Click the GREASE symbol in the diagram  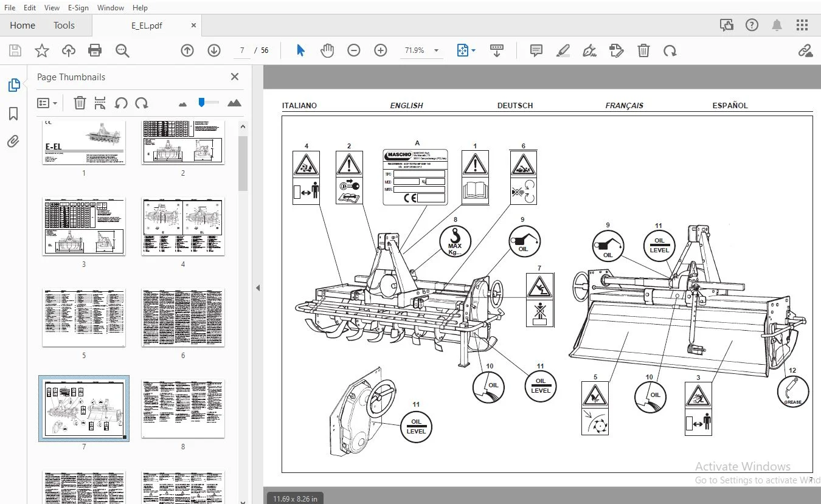[x=792, y=392]
